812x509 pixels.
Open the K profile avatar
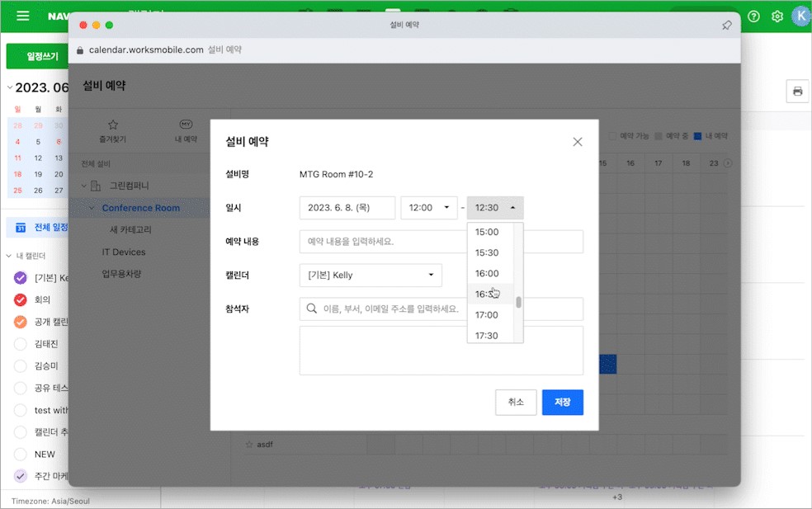(800, 16)
